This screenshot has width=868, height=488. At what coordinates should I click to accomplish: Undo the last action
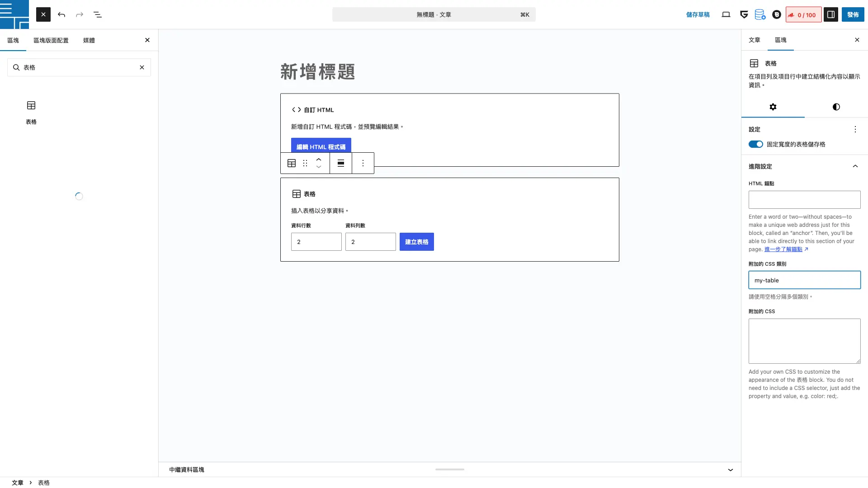click(61, 14)
